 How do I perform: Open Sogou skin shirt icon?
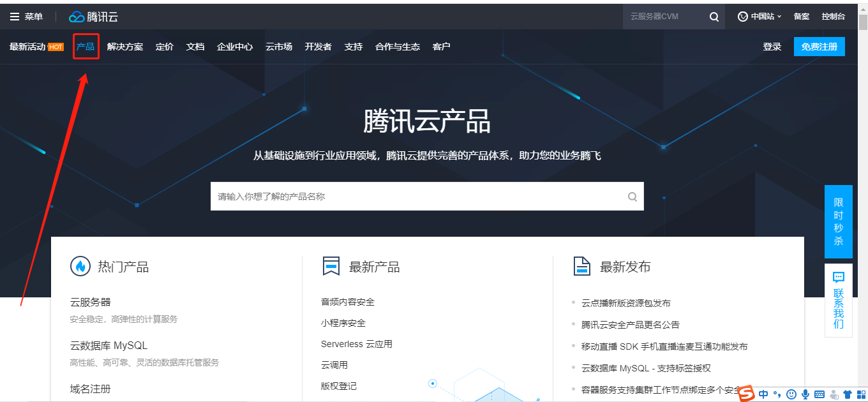coord(848,394)
